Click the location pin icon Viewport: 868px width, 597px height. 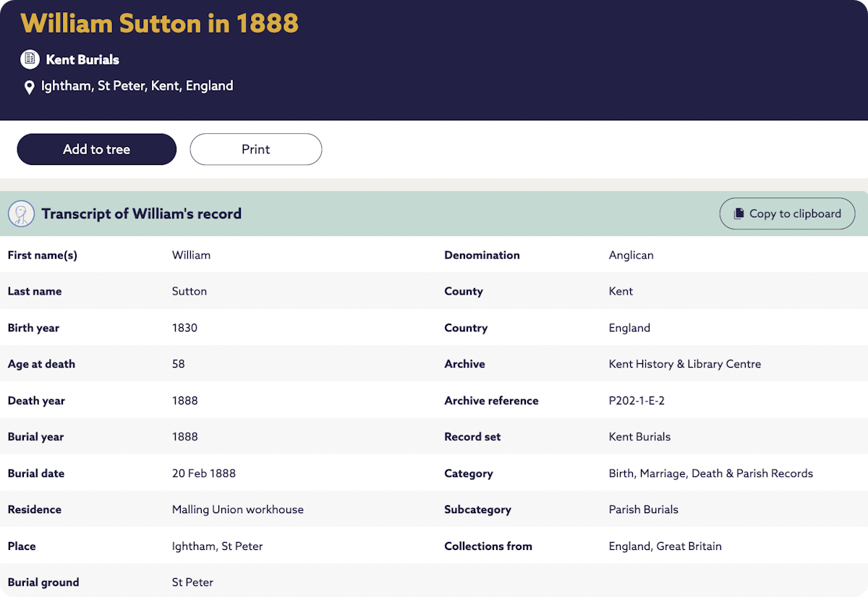30,88
